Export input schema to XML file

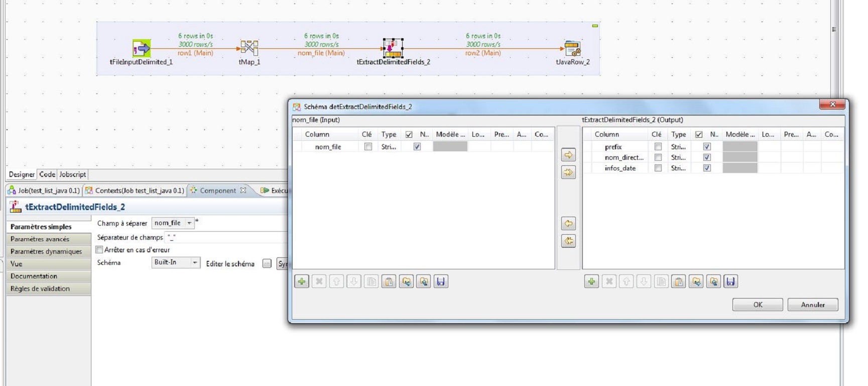[x=424, y=281]
